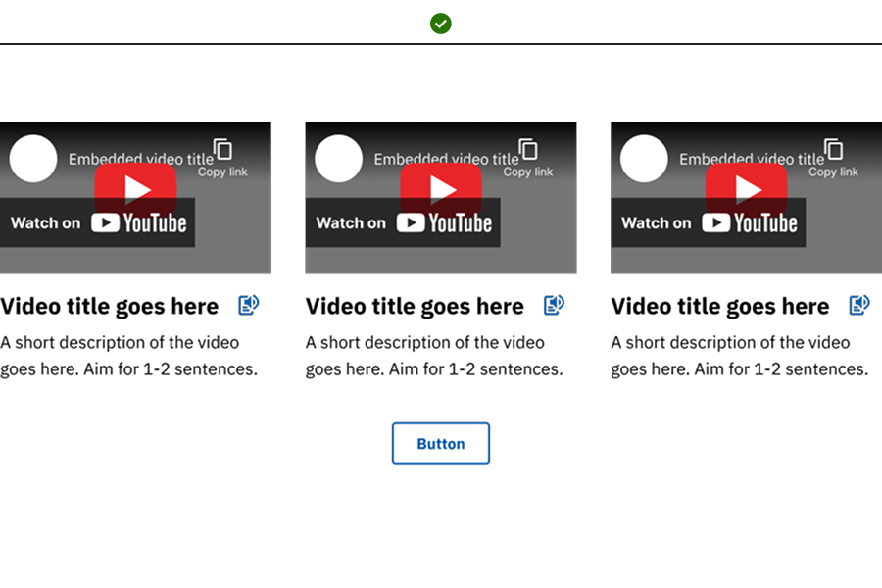Click the first video's short description text
The width and height of the screenshot is (882, 588).
click(128, 356)
